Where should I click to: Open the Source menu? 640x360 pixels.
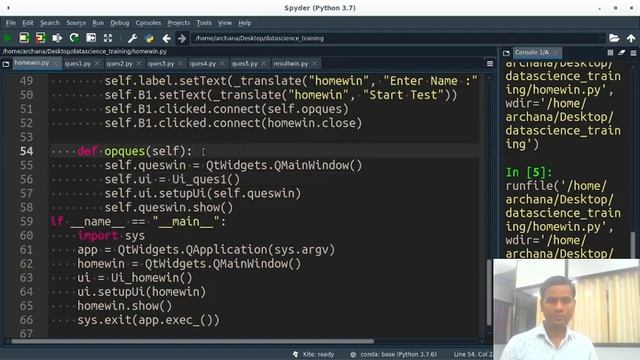[76, 23]
